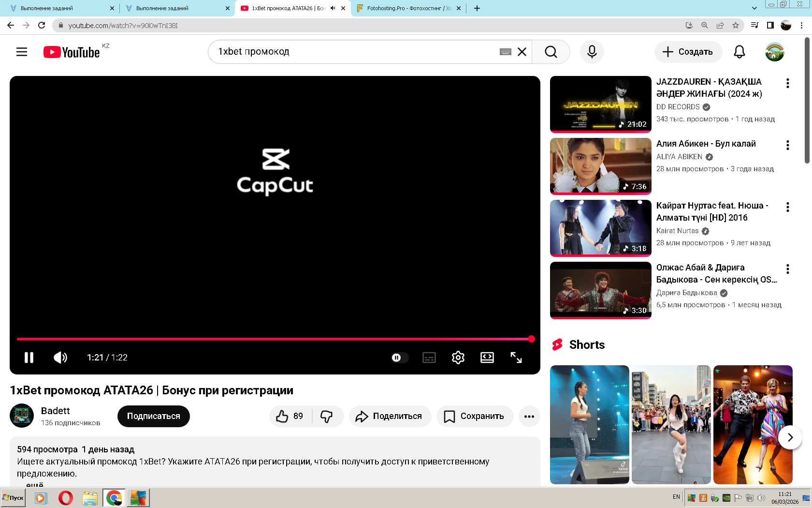812x508 pixels.
Task: Switch to second Выполнение заданий tab
Action: [177, 8]
